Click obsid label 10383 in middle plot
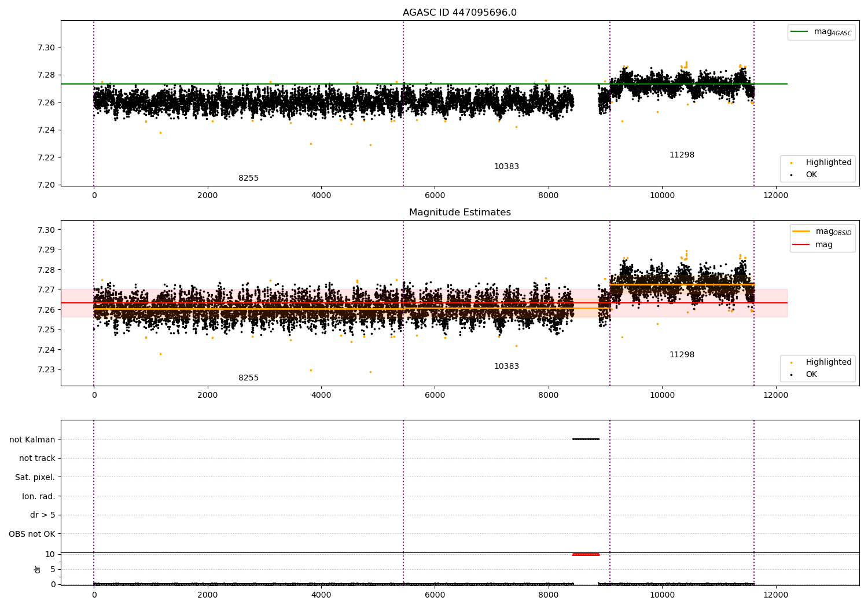 506,367
